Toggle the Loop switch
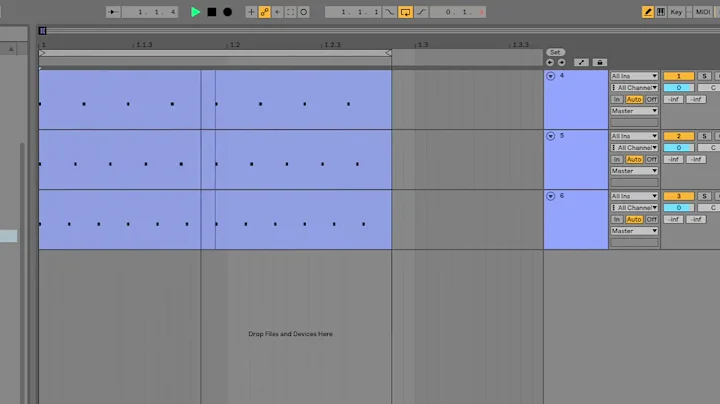 click(405, 12)
